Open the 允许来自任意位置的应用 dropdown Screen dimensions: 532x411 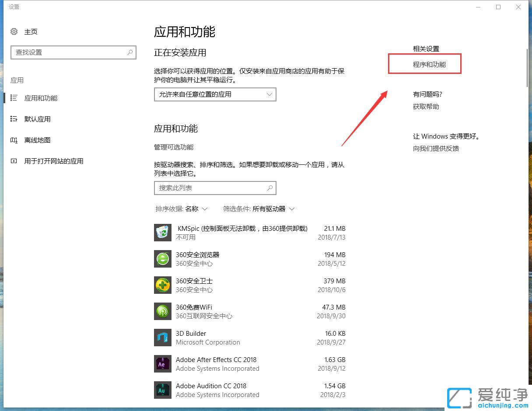pyautogui.click(x=215, y=94)
